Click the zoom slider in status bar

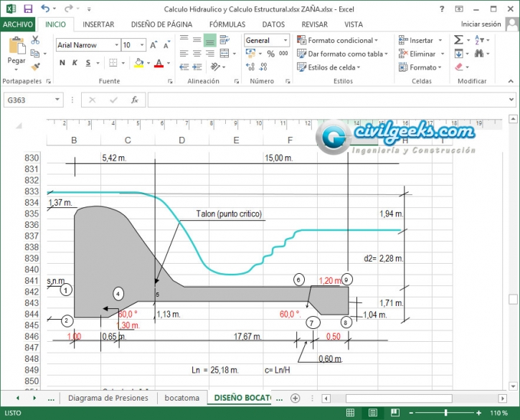(445, 413)
